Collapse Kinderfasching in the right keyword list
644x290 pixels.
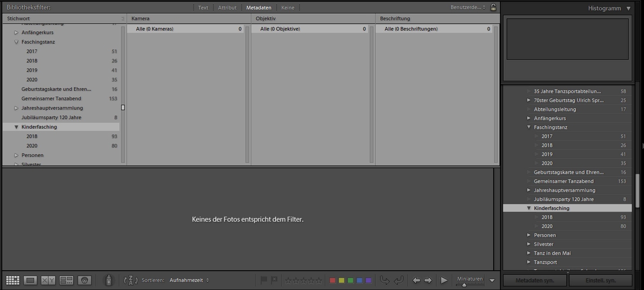(x=529, y=208)
